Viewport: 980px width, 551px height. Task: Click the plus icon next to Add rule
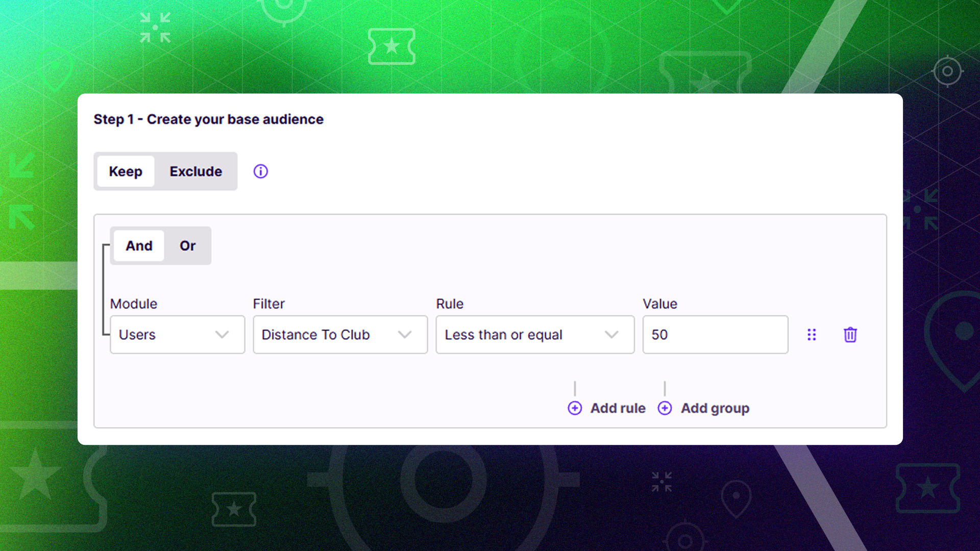point(575,408)
